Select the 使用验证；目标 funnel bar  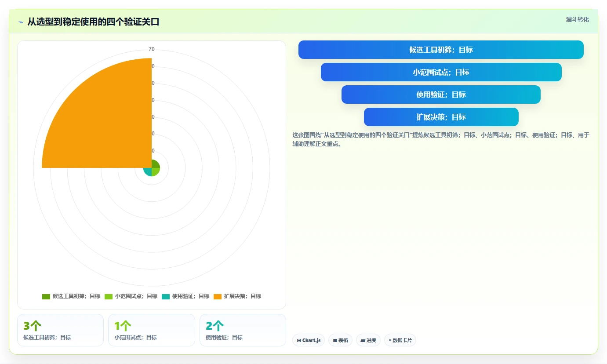tap(441, 95)
